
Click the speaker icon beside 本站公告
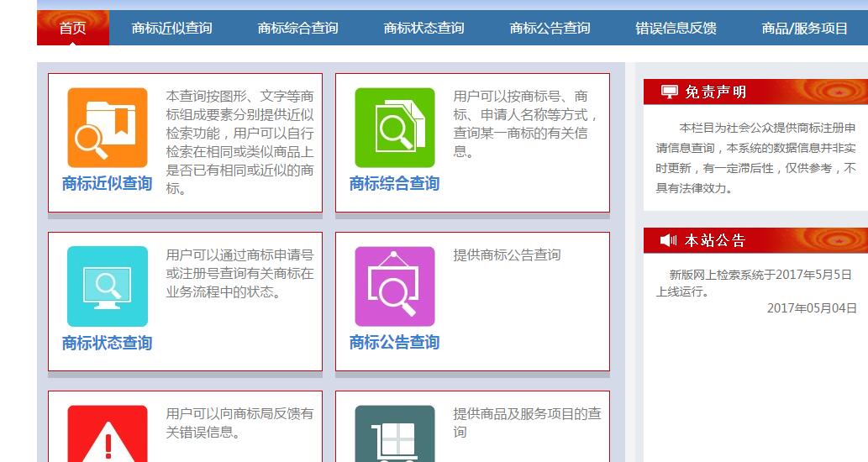(669, 241)
